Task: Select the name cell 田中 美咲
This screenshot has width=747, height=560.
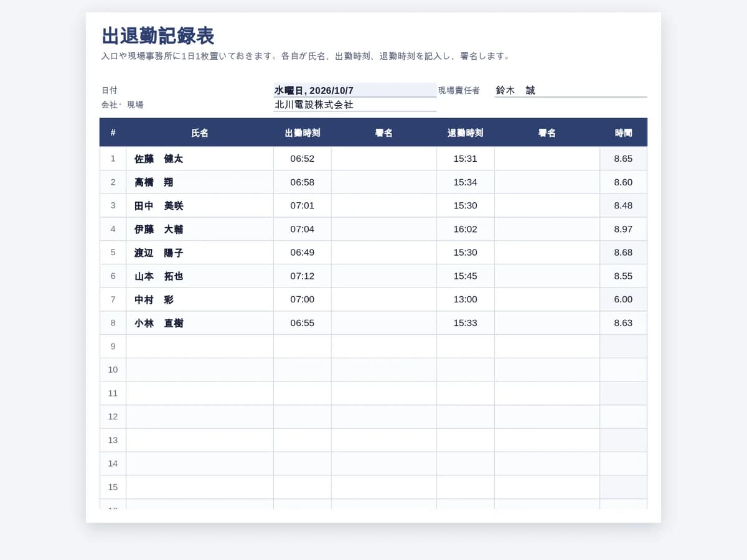Action: pos(200,206)
